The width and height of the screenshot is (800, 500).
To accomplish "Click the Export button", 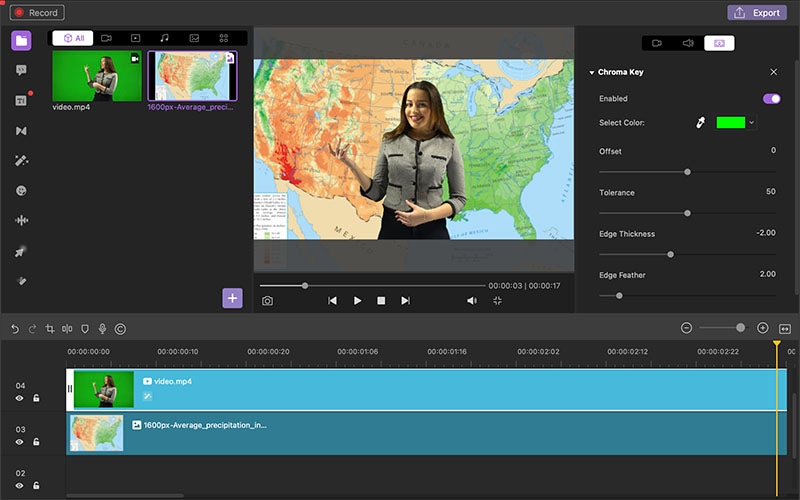I will (x=757, y=13).
